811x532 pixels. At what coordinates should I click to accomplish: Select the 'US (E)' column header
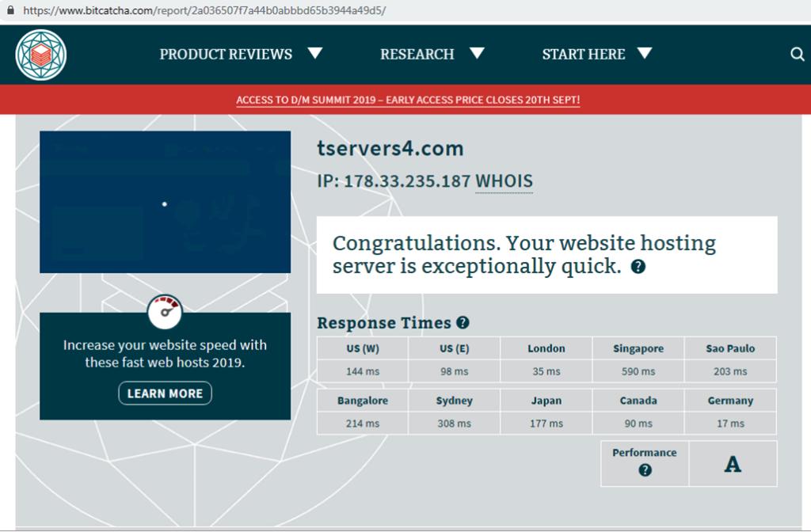coord(454,348)
